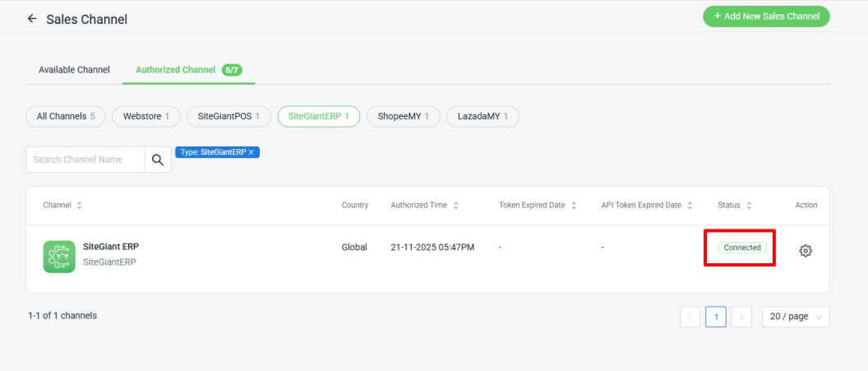Open the 20 / page dropdown
Image resolution: width=868 pixels, height=371 pixels.
pos(796,317)
